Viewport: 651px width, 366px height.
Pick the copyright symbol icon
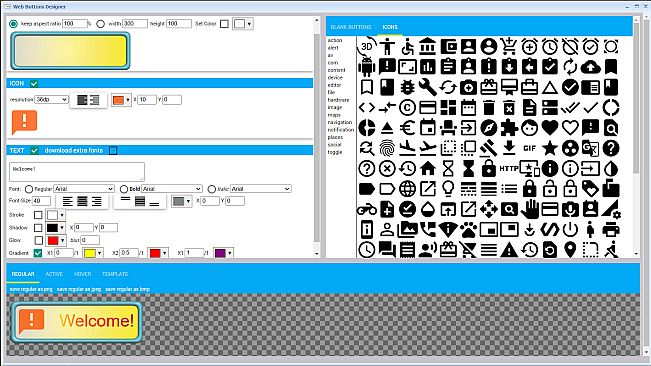407,107
